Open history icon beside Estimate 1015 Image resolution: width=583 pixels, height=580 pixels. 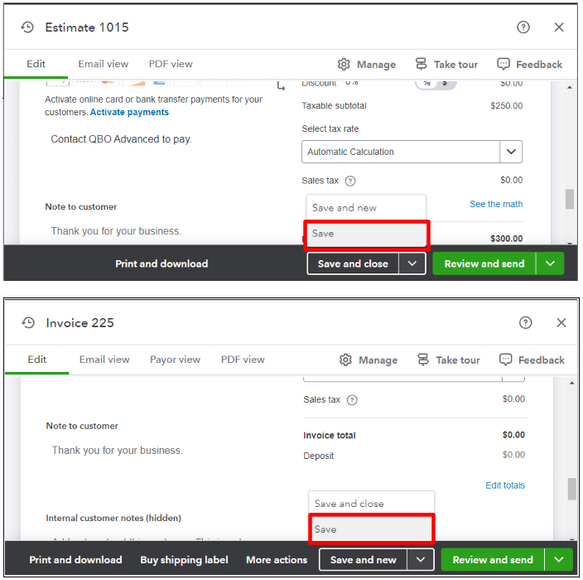(27, 27)
